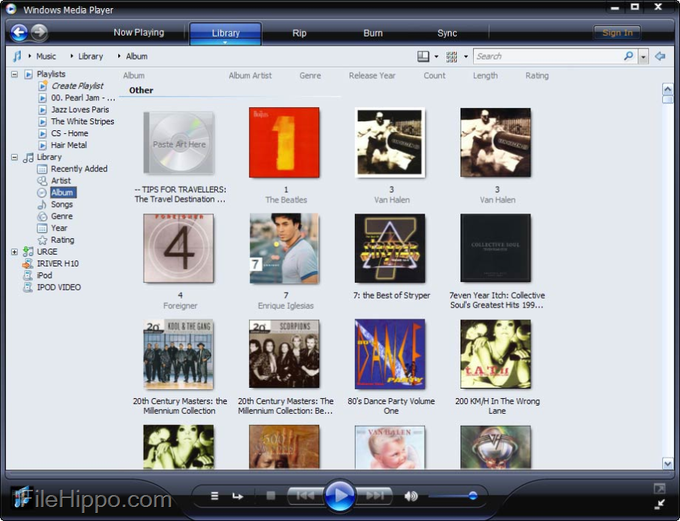Image resolution: width=680 pixels, height=521 pixels.
Task: Click the search magnifier icon
Action: (629, 57)
